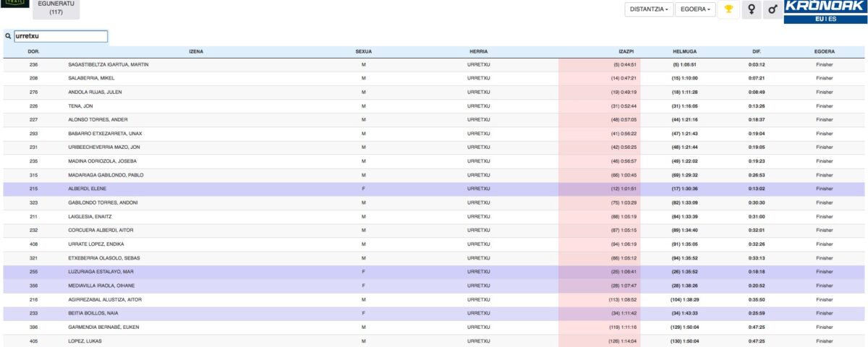Sort table by the DIF. column header
Screen dimensions: 868x347
pos(757,52)
